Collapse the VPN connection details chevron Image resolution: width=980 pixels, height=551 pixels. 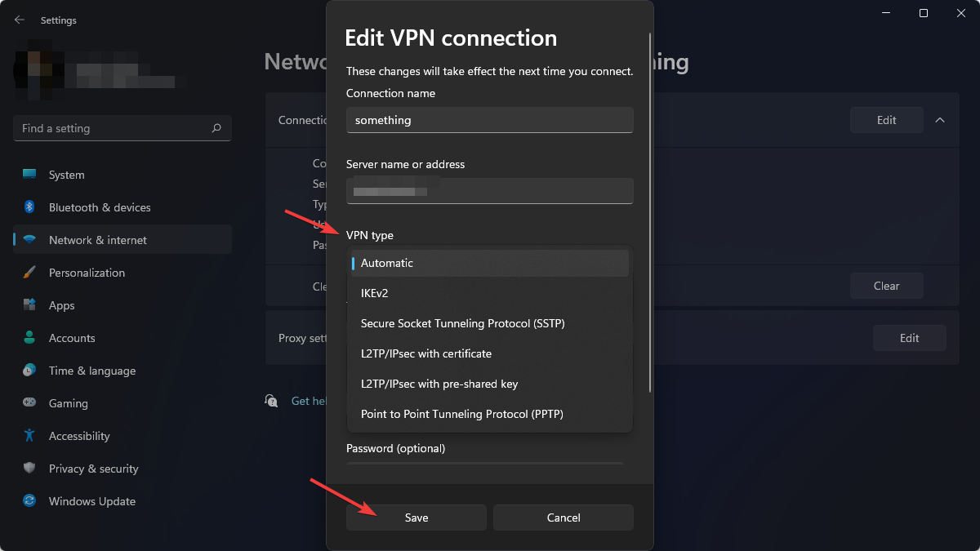pyautogui.click(x=939, y=120)
